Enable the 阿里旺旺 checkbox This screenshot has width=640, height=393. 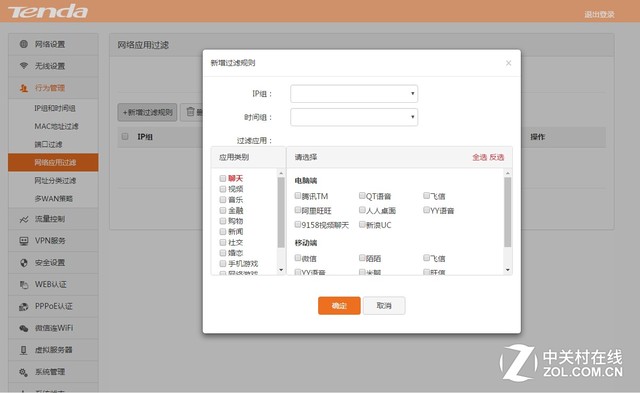pos(298,210)
